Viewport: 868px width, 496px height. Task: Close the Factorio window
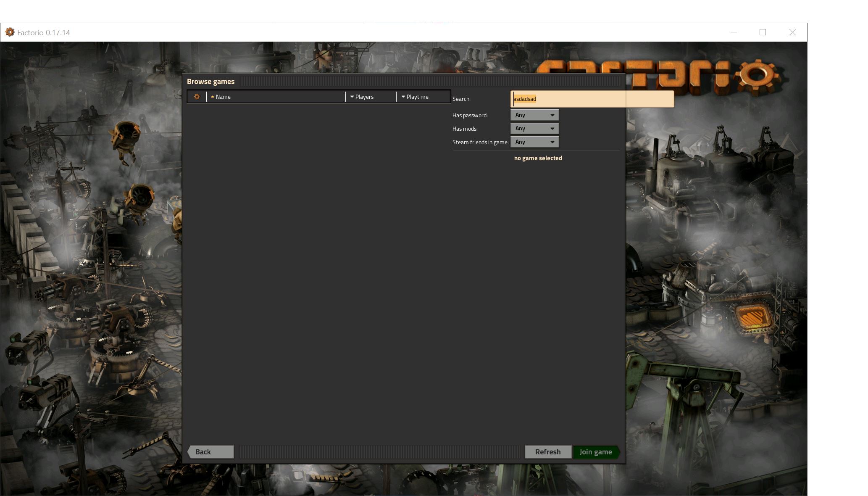click(x=792, y=32)
